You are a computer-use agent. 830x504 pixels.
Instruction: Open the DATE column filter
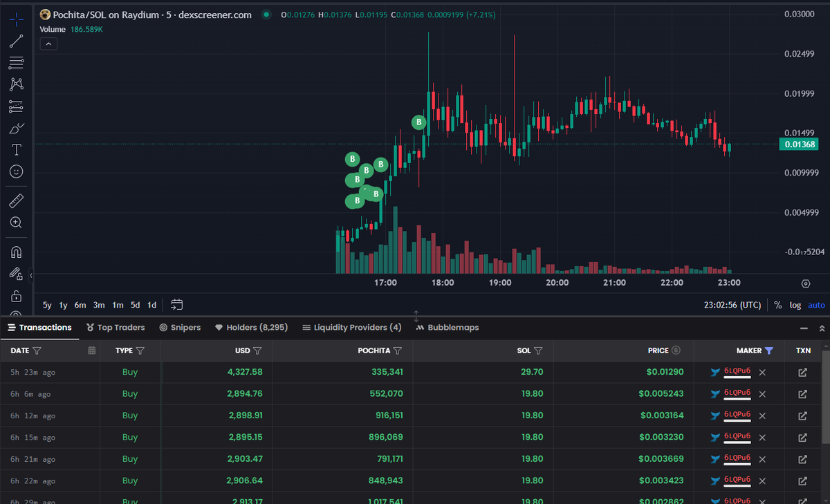pos(37,351)
